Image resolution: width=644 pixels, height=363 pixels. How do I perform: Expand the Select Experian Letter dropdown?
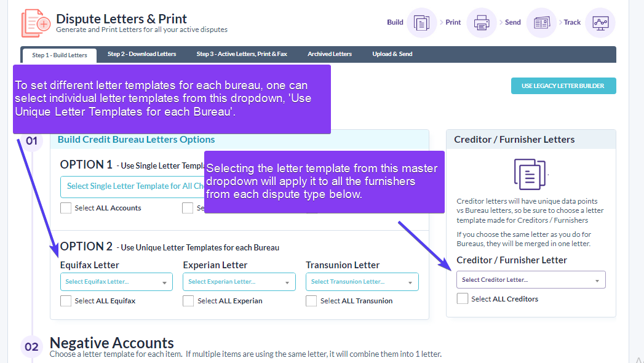point(239,282)
